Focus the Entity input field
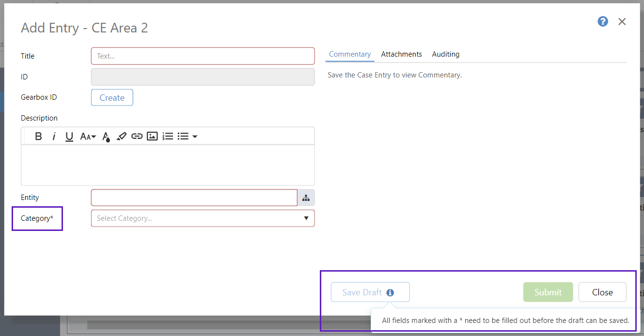 194,198
